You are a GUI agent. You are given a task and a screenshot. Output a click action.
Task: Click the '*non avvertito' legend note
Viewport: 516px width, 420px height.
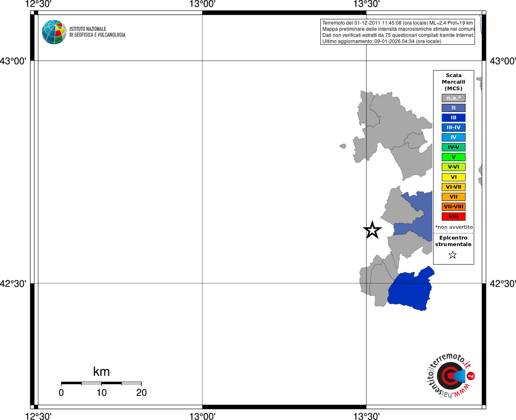[454, 227]
